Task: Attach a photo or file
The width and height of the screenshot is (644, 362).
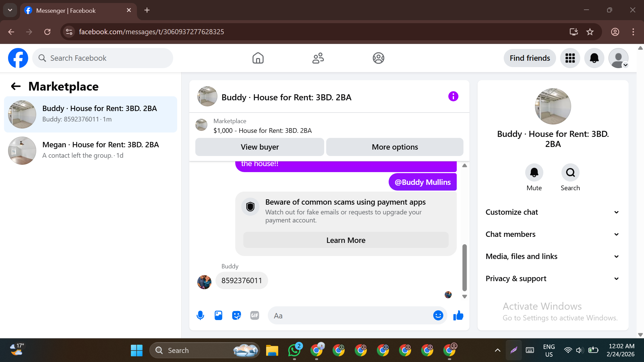Action: click(218, 315)
